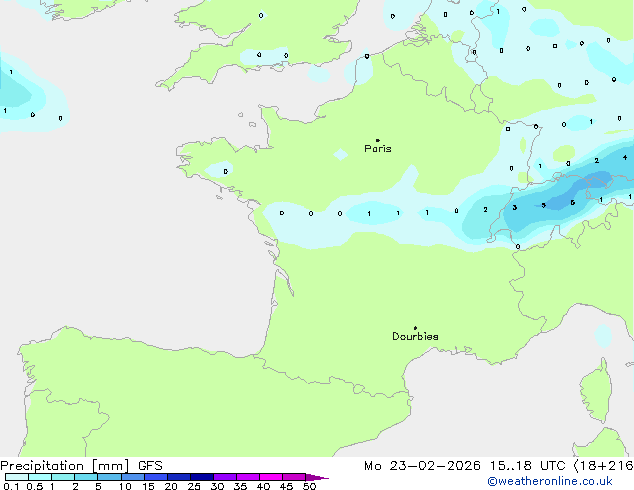Click the Paris city label
The height and width of the screenshot is (490, 634).
pyautogui.click(x=378, y=149)
